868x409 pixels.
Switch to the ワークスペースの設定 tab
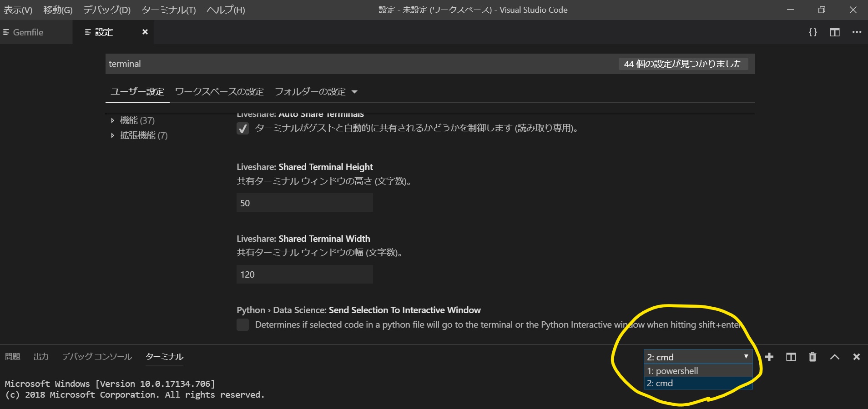coord(219,91)
